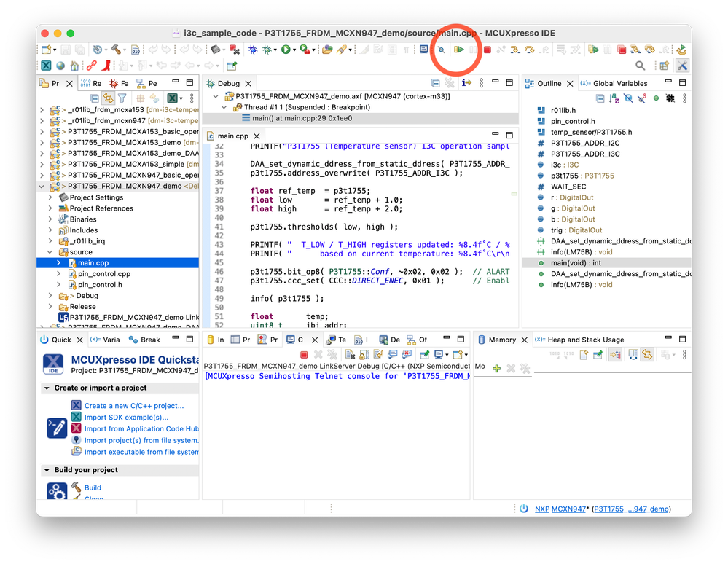Switch to the Faults tab

point(119,84)
